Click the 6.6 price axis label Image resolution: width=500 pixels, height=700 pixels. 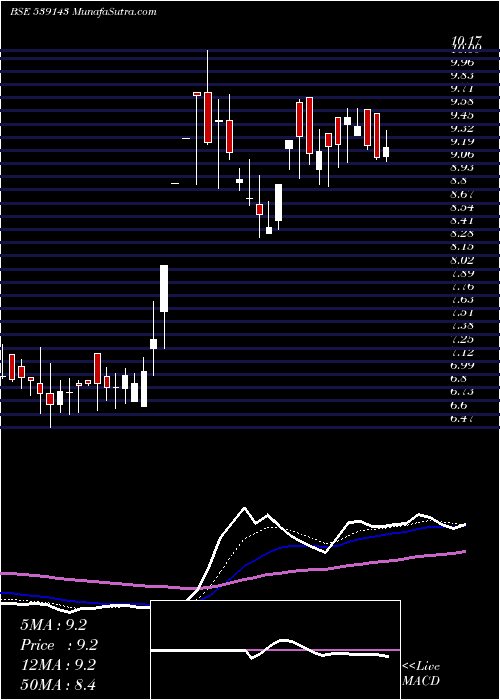tap(458, 405)
